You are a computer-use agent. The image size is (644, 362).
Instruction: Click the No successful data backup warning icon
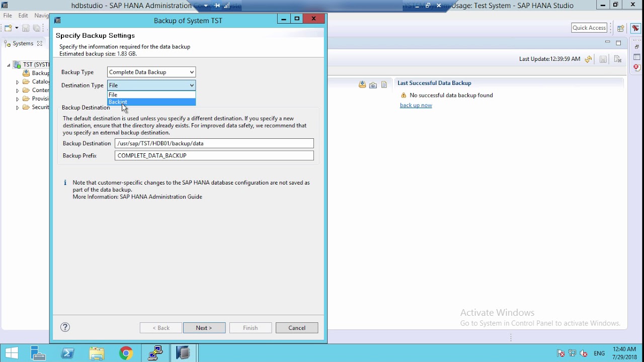tap(404, 95)
